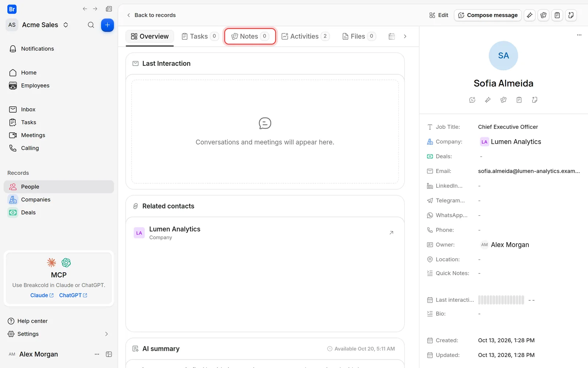
Task: Click the AI sparkle icon in top toolbar
Action: coord(530,15)
